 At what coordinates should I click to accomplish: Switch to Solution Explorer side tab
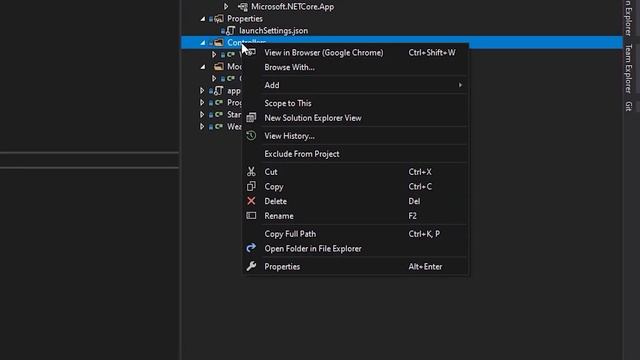(x=629, y=18)
